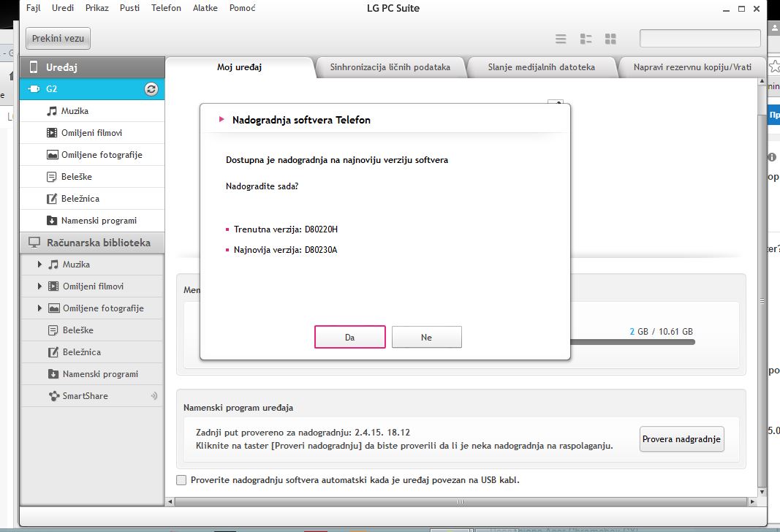Image resolution: width=780 pixels, height=532 pixels.
Task: Select device Beleške row
Action: [92, 177]
